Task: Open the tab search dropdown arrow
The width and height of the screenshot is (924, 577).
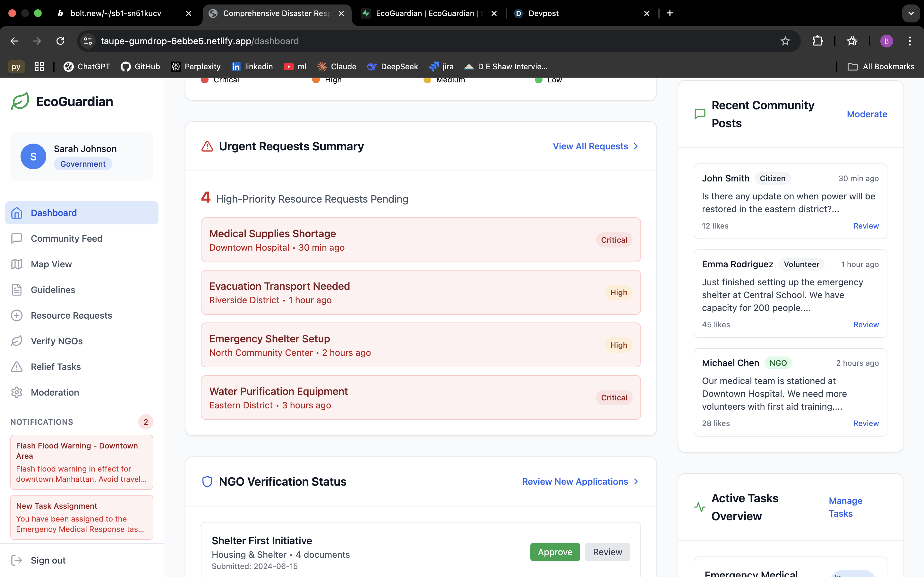Action: 911,13
